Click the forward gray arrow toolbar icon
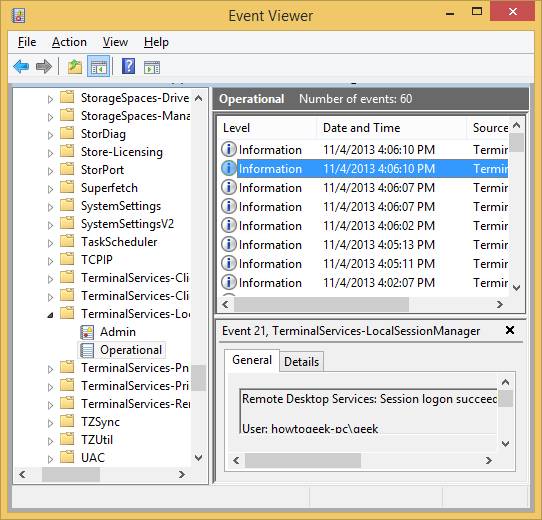The height and width of the screenshot is (520, 542). 44,66
